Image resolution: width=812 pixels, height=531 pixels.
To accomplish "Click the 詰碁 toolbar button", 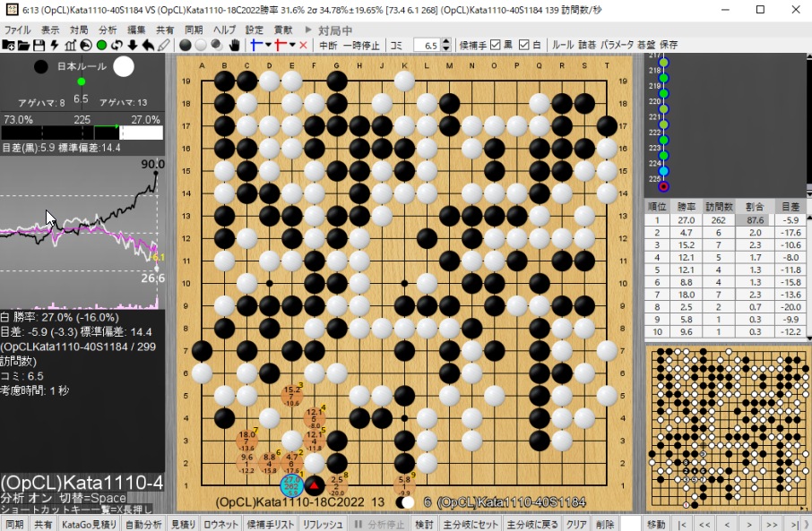I will point(587,45).
